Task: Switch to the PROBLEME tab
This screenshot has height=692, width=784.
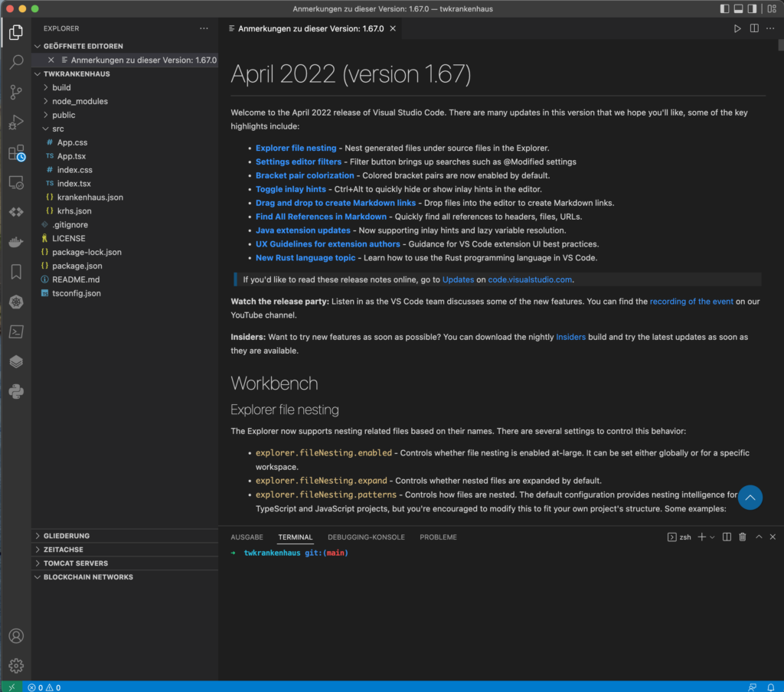Action: (438, 537)
